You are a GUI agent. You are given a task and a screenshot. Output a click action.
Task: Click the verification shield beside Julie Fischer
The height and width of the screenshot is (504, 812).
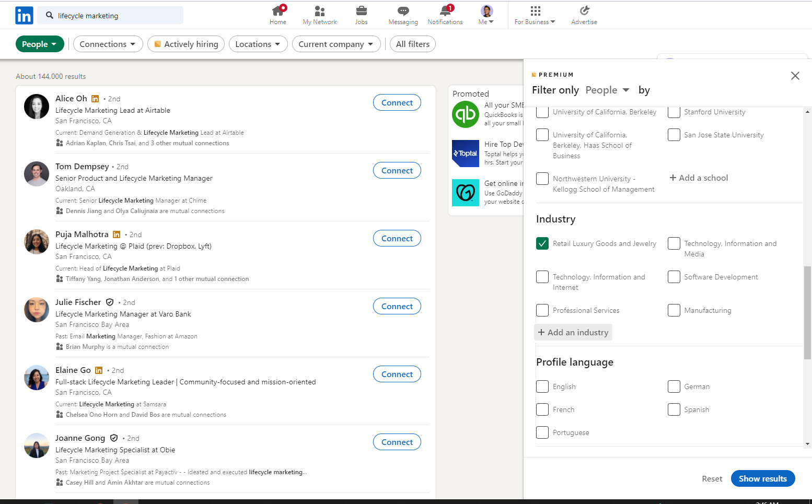[110, 302]
